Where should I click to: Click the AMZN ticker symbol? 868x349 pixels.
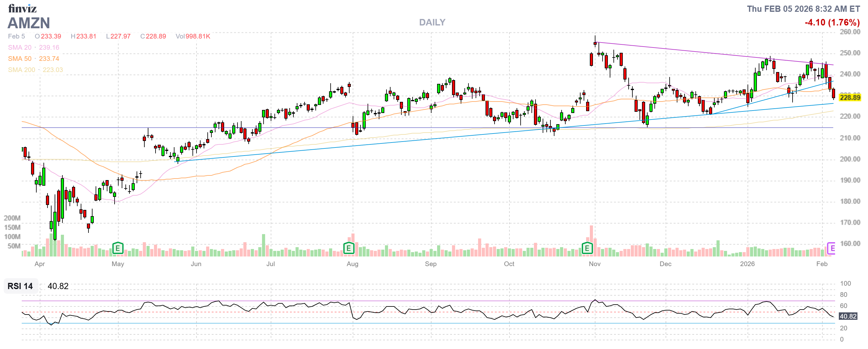(29, 23)
